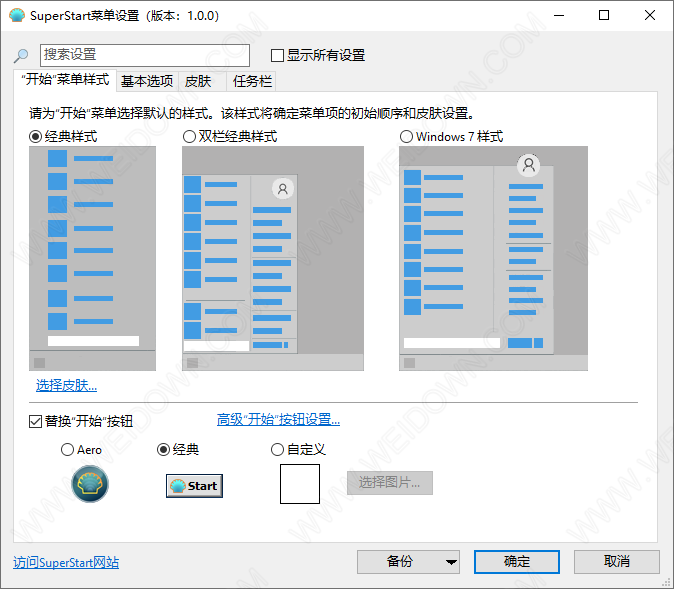Click the classic Start button preview image
Image resolution: width=674 pixels, height=589 pixels.
[x=194, y=486]
